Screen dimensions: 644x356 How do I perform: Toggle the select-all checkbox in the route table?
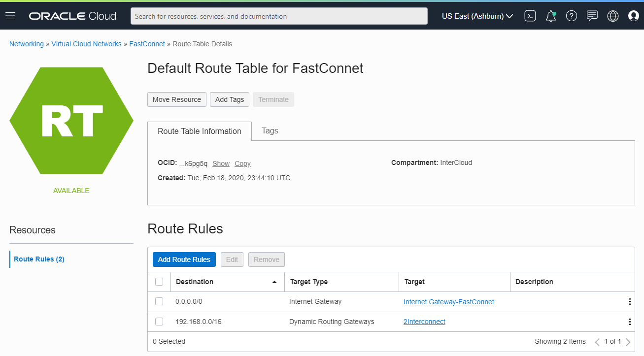tap(159, 281)
